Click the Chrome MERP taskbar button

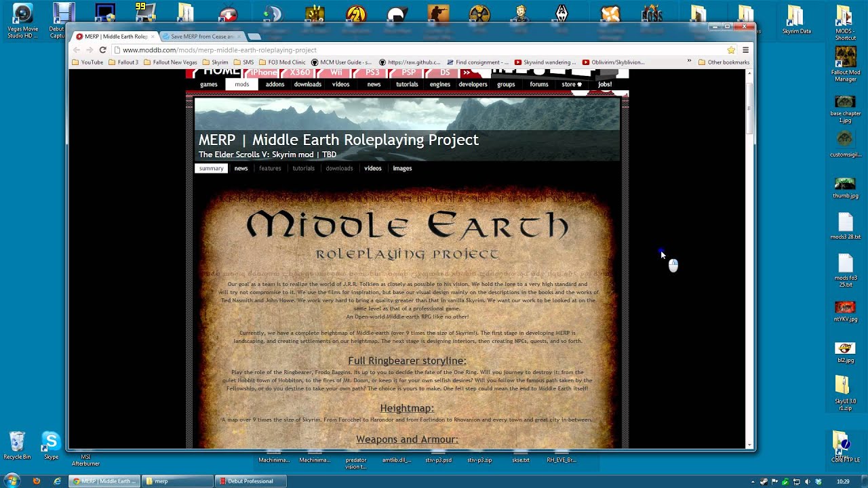pyautogui.click(x=105, y=481)
